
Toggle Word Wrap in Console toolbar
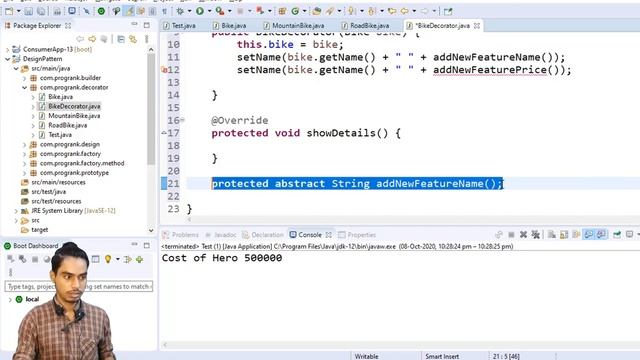click(x=576, y=235)
